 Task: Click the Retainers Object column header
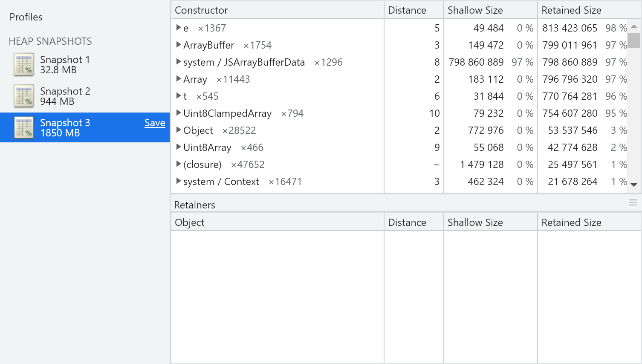click(278, 222)
